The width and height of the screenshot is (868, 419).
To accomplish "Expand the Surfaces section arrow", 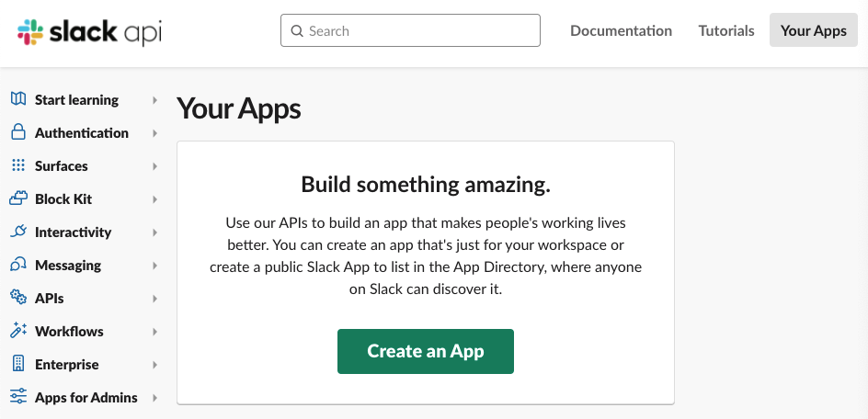I will point(155,166).
